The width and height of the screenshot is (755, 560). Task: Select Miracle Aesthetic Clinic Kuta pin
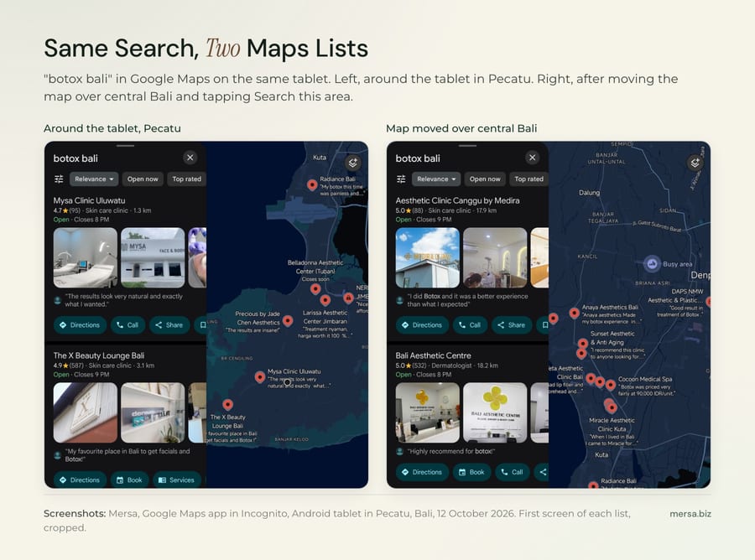click(612, 408)
